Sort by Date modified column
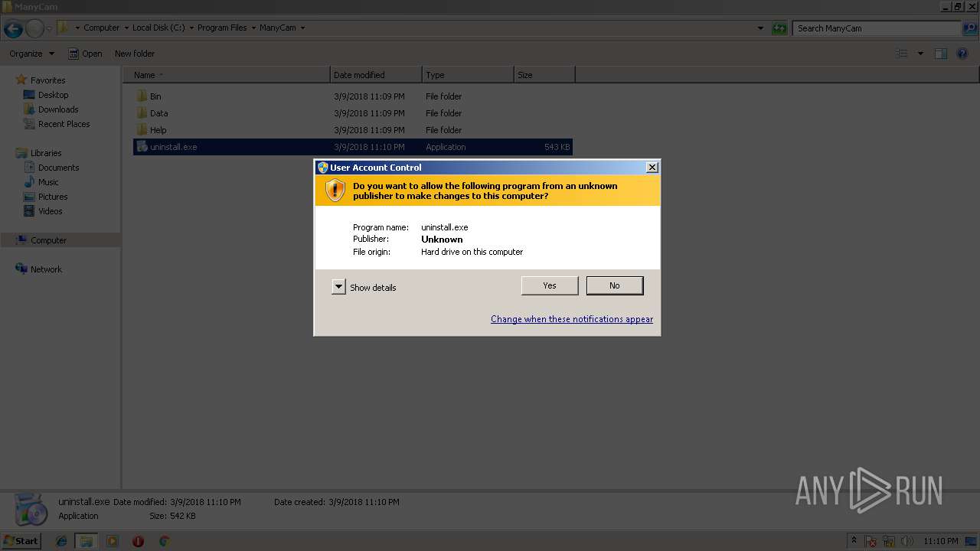This screenshot has width=980, height=551. pyautogui.click(x=376, y=75)
